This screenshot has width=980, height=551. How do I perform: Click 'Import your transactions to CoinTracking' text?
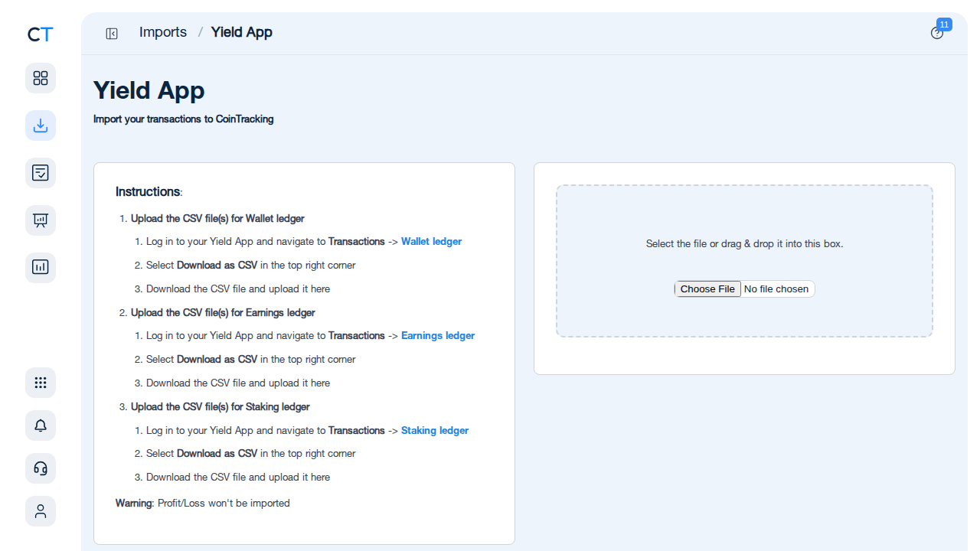pos(184,119)
